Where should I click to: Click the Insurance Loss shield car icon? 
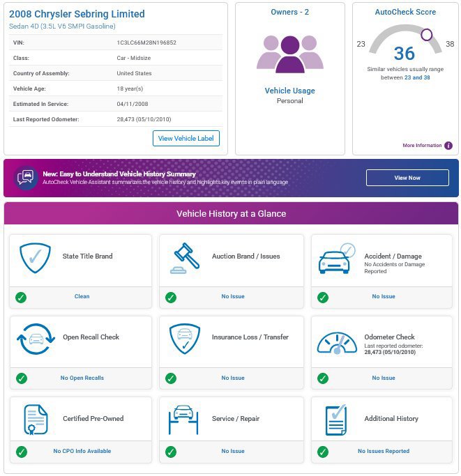[184, 339]
